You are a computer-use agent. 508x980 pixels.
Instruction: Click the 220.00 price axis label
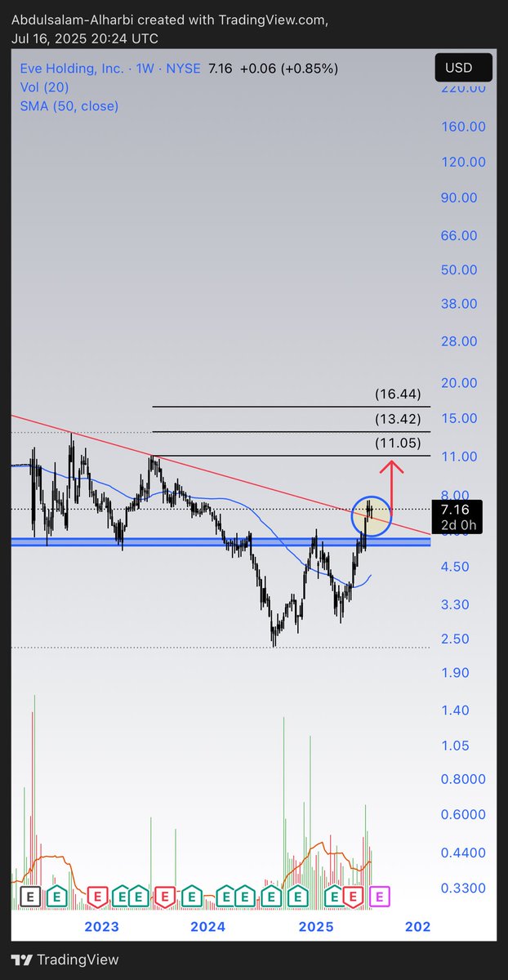(x=462, y=88)
